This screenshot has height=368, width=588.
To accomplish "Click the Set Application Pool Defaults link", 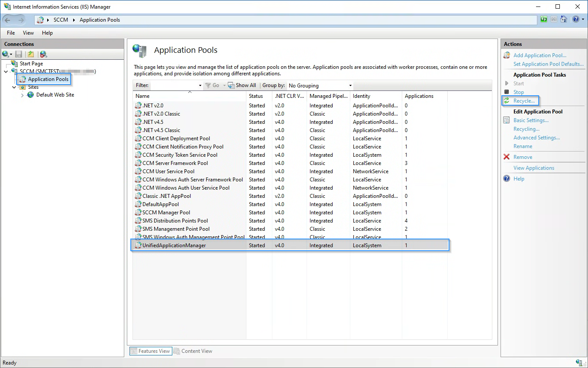I will pos(549,64).
